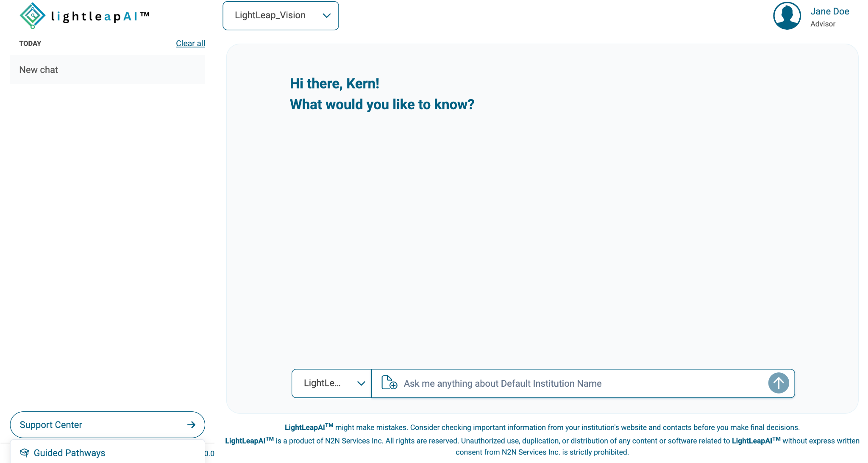Click the LightLeapAI diamond logo icon
Screen dimensions: 868x463
pos(33,16)
